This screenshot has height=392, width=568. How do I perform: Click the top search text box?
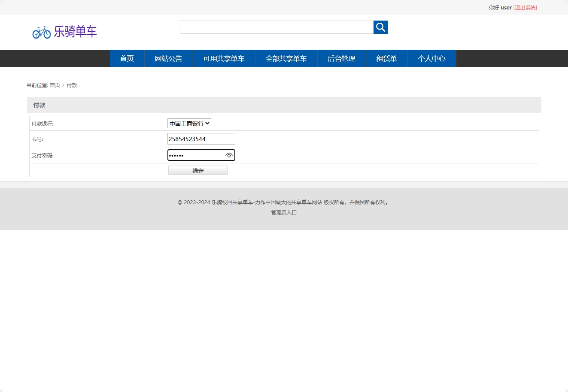(x=276, y=27)
